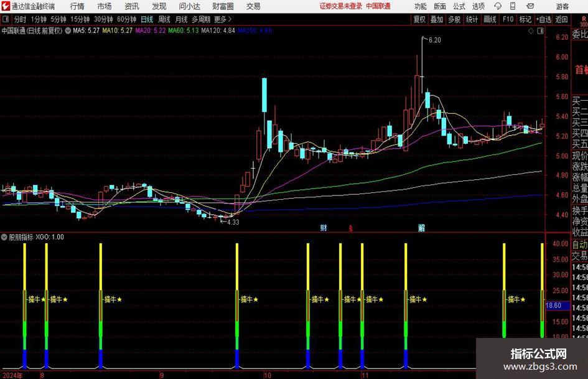Click 证券交易未登录 login status text
Screen dimensions: 588x379
click(x=341, y=6)
